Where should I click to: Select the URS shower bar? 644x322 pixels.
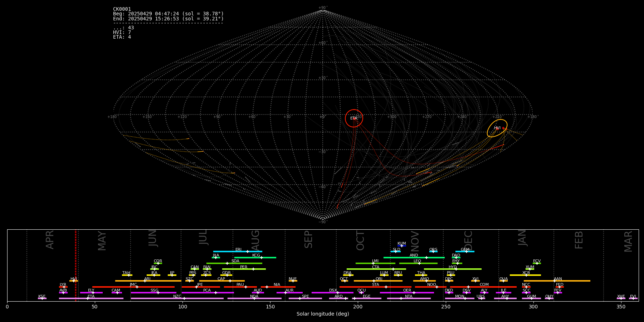[482, 298]
